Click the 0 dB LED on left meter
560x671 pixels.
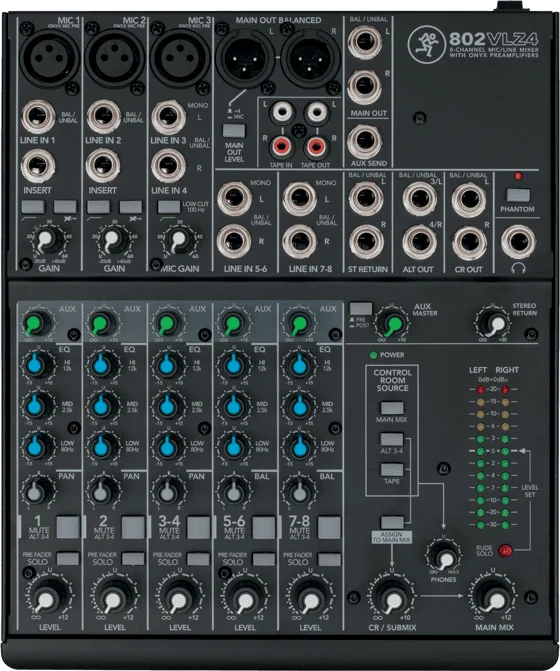(481, 451)
